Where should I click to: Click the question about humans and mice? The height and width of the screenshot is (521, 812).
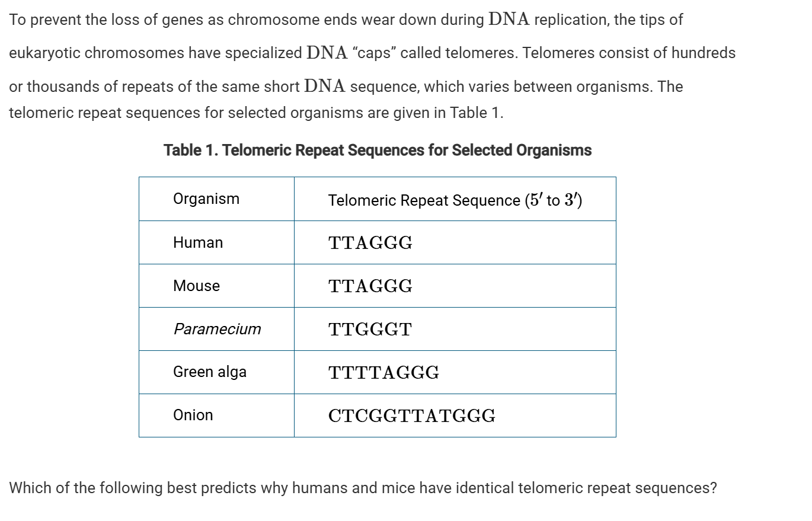(x=363, y=488)
